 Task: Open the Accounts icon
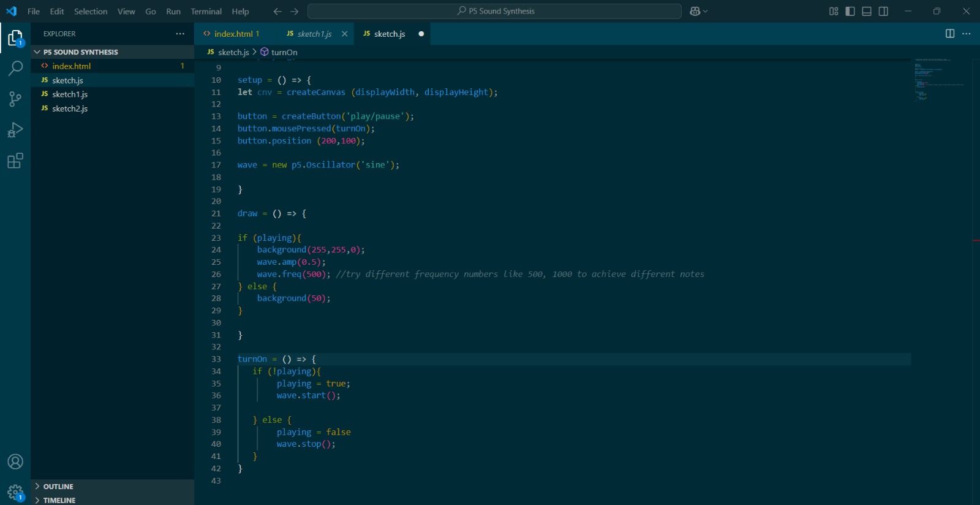(x=15, y=461)
